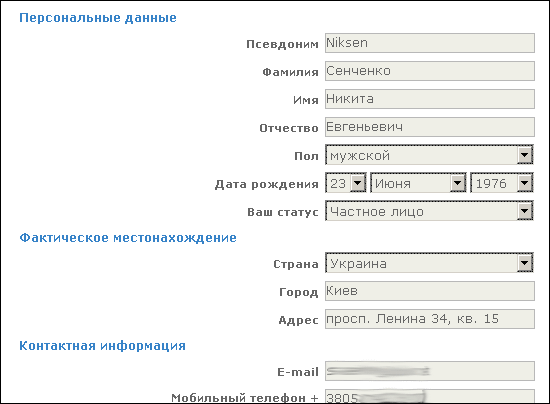Open the Пол dropdown showing мужской
The image size is (550, 404).
429,155
